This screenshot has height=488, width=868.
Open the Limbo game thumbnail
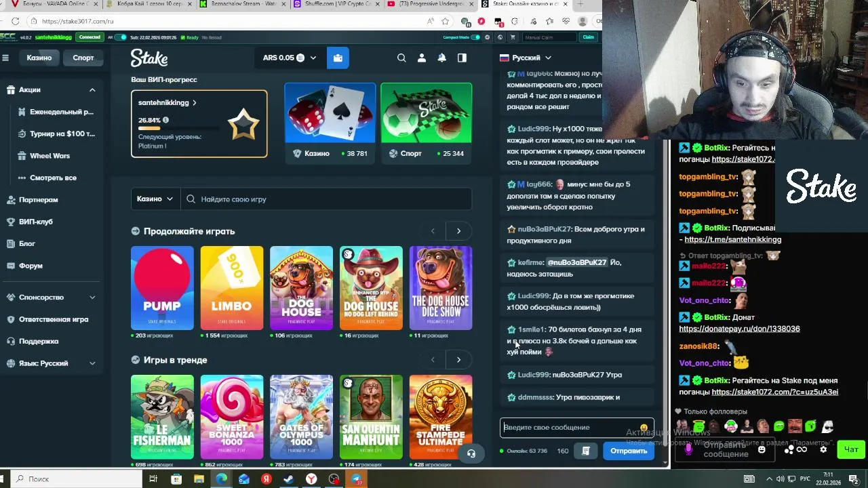[x=232, y=288]
